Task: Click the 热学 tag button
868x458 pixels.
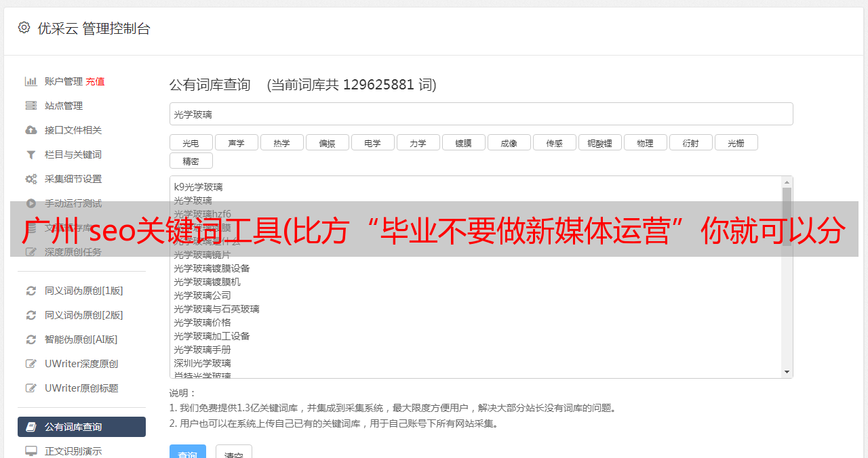Action: (x=281, y=142)
